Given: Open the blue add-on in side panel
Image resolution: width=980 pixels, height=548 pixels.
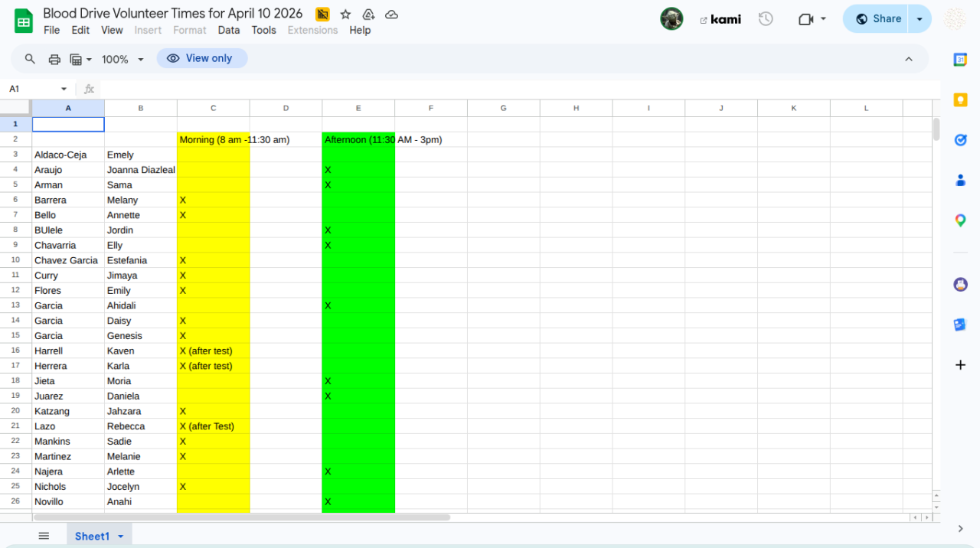Looking at the screenshot, I should [x=960, y=325].
